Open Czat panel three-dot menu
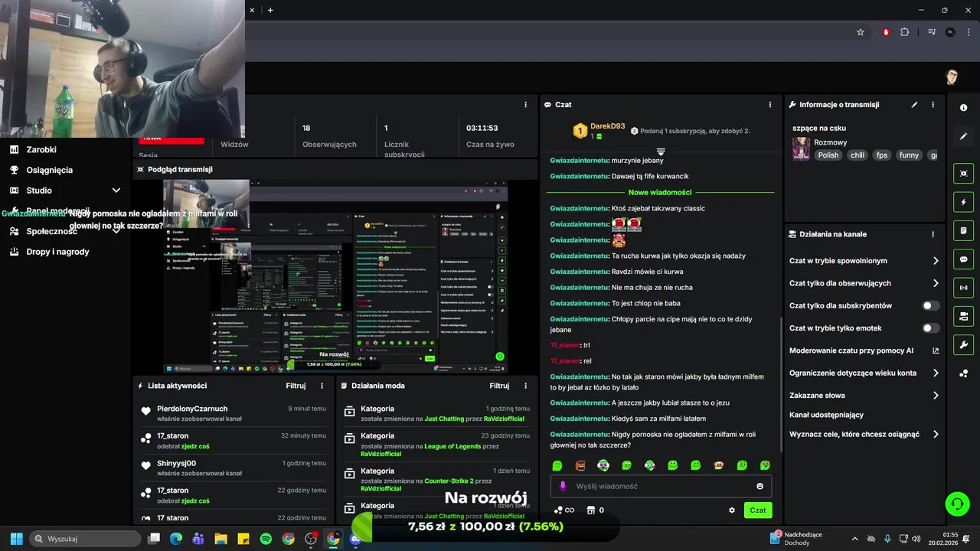The height and width of the screenshot is (551, 980). pos(770,105)
